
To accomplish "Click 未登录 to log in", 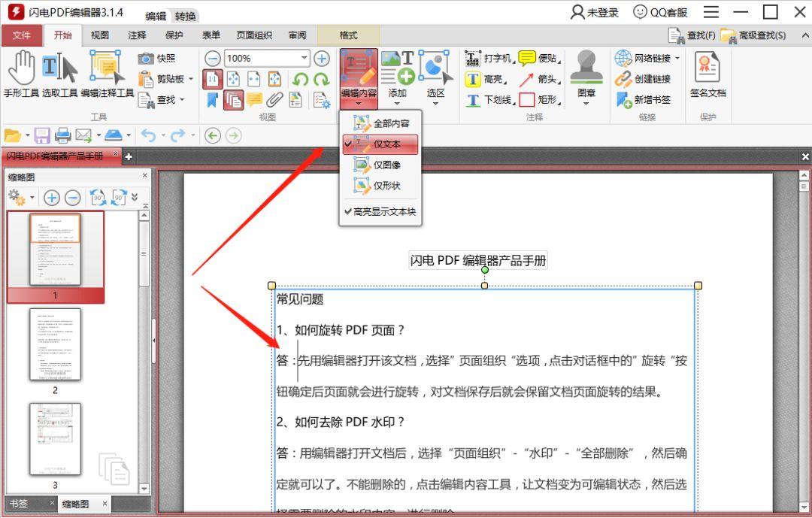I will point(595,12).
